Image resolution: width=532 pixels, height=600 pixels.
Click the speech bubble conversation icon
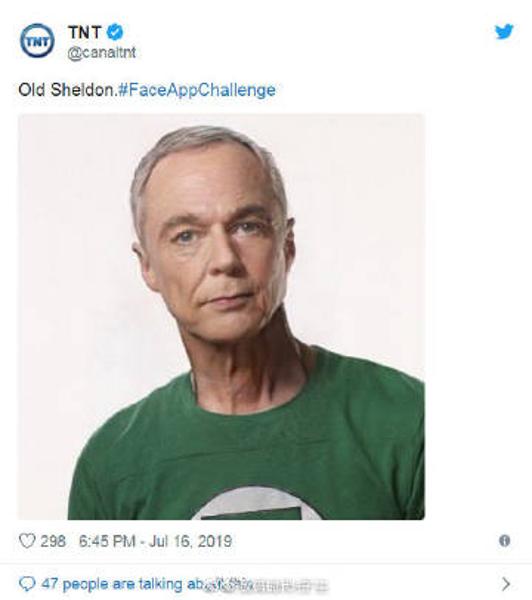[27, 584]
